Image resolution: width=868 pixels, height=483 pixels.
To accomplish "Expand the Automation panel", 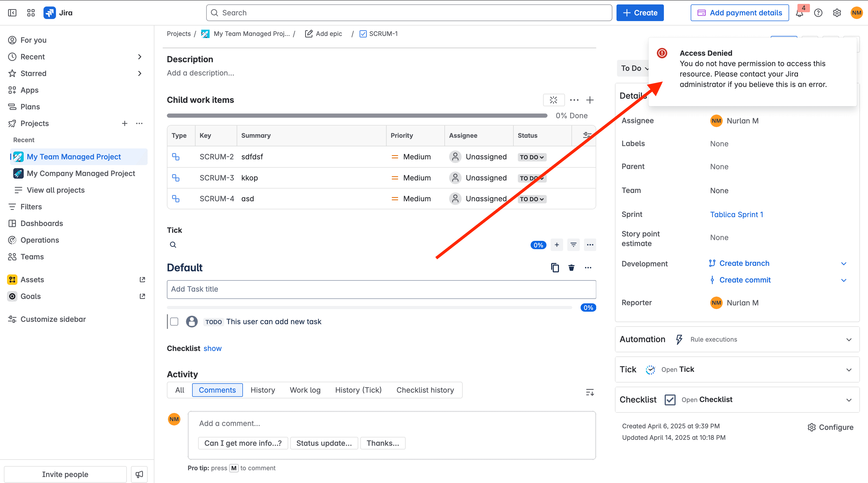I will pyautogui.click(x=737, y=339).
